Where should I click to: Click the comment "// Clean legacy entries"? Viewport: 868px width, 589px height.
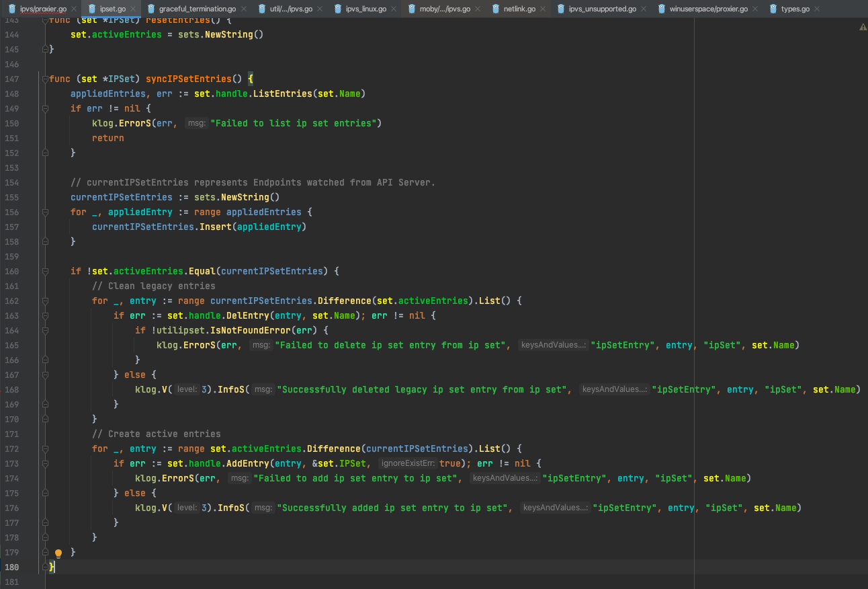coord(154,286)
